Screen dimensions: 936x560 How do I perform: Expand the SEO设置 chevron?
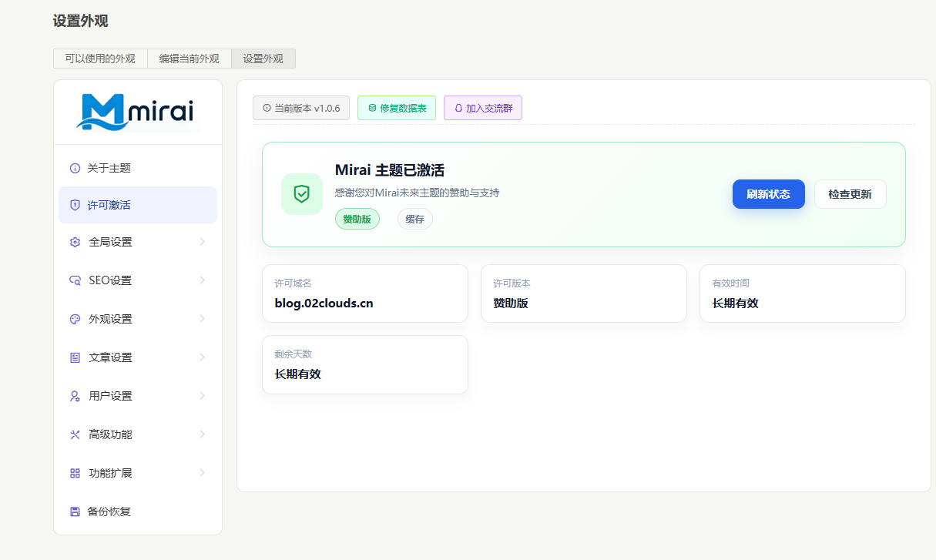coord(203,280)
